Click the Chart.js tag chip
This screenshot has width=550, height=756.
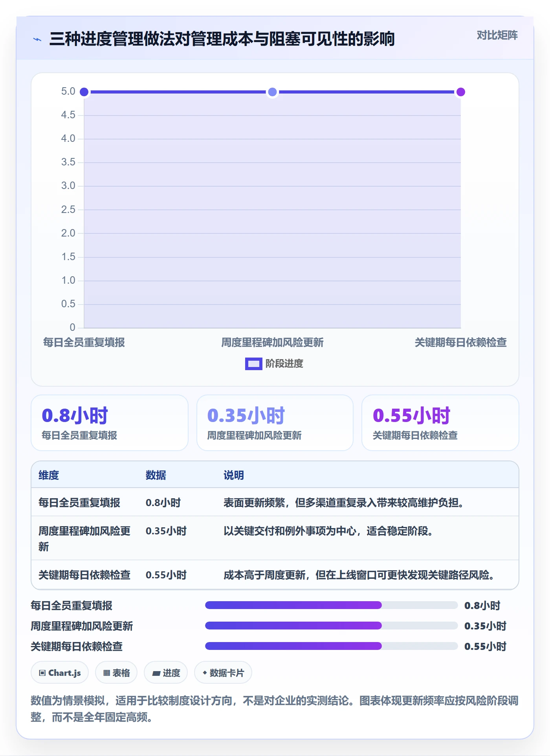point(60,673)
